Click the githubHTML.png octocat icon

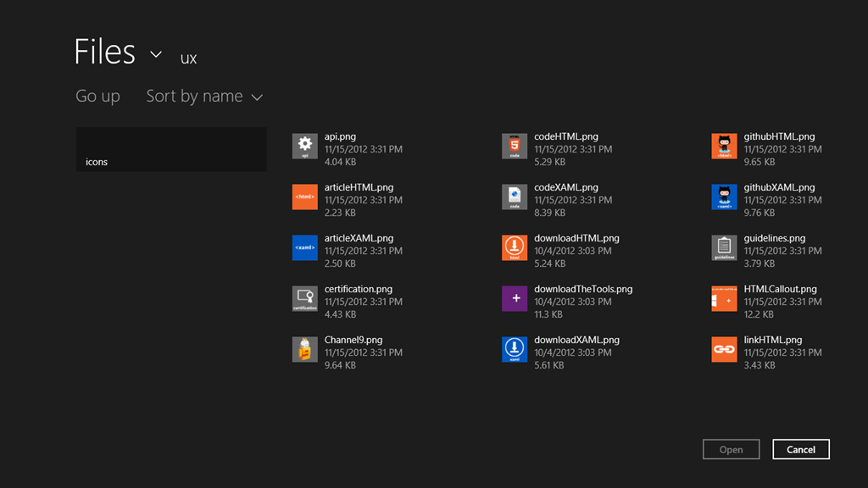724,147
